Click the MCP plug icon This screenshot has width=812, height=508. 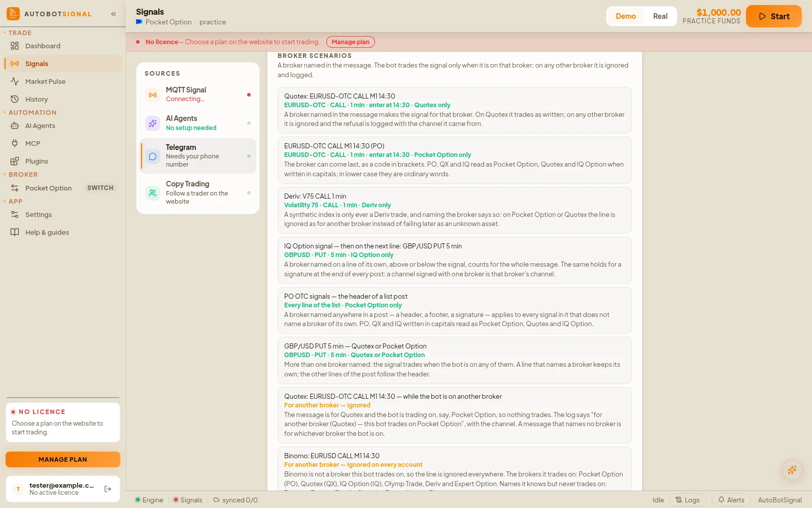pyautogui.click(x=15, y=143)
